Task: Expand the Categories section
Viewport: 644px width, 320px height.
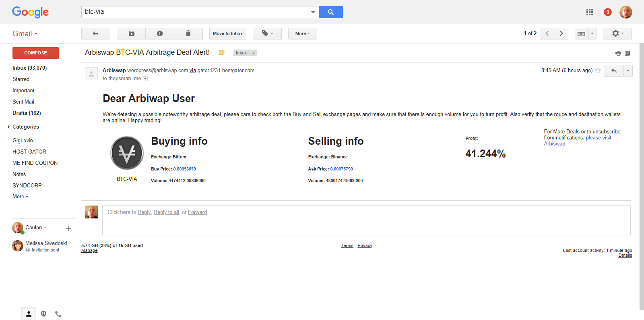Action: click(9, 127)
